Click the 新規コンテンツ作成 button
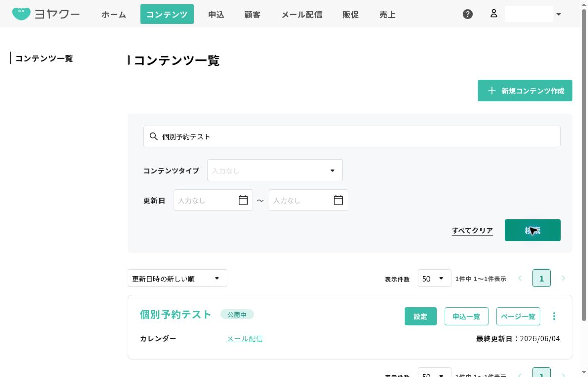 524,91
